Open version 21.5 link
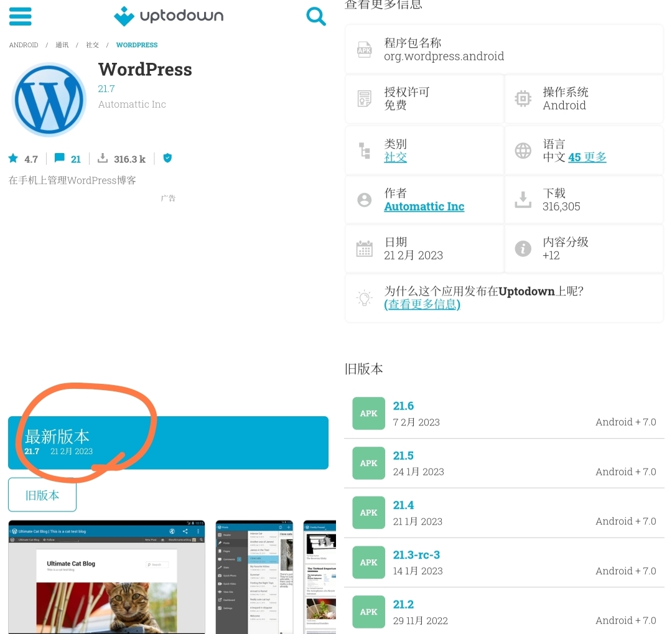The image size is (672, 634). coord(403,455)
